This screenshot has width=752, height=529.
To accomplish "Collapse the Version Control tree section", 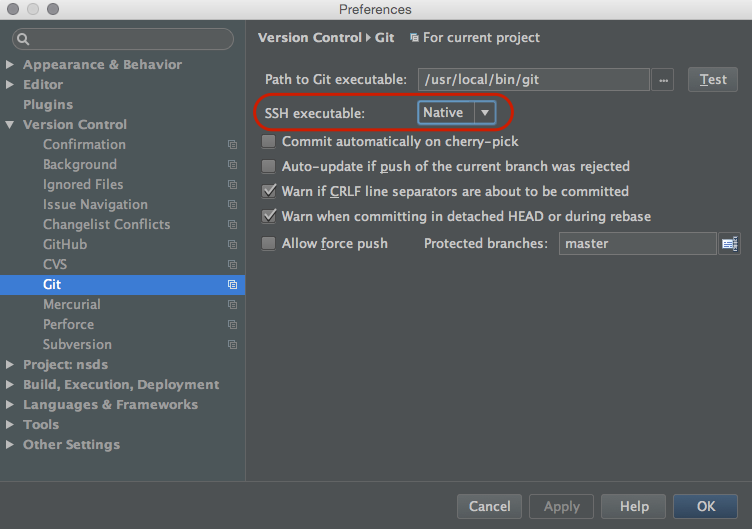I will point(10,125).
